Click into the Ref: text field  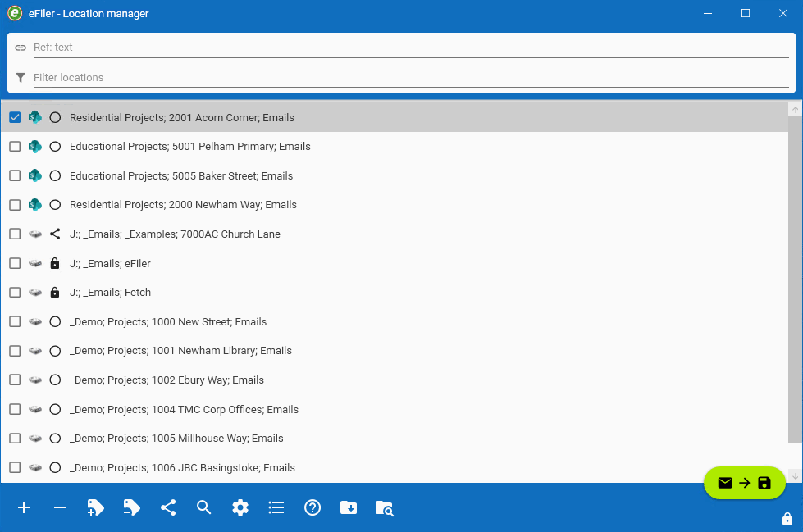(411, 48)
